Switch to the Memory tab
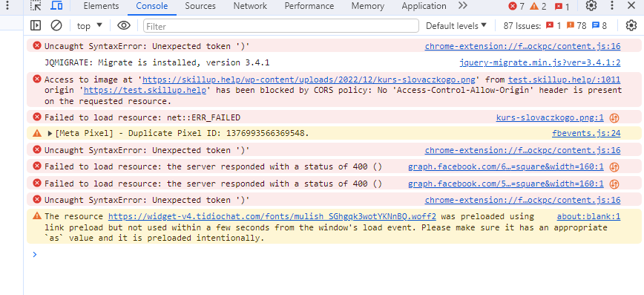The image size is (644, 295). pyautogui.click(x=367, y=6)
